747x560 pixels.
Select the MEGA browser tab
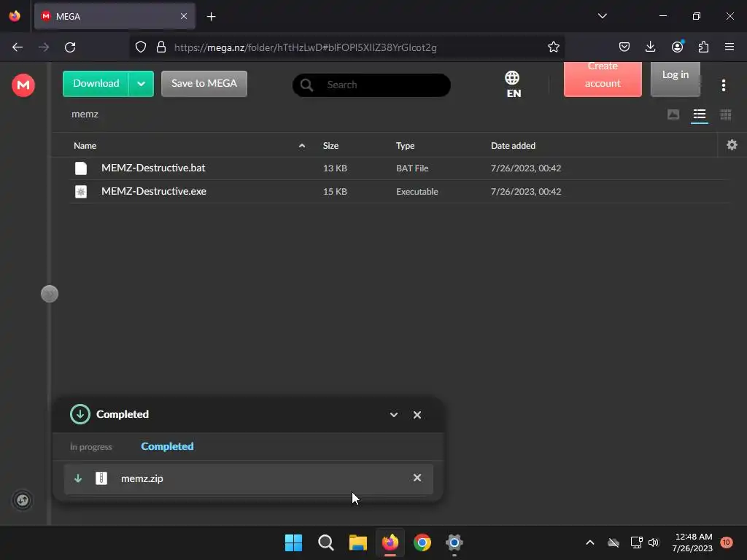pos(115,16)
